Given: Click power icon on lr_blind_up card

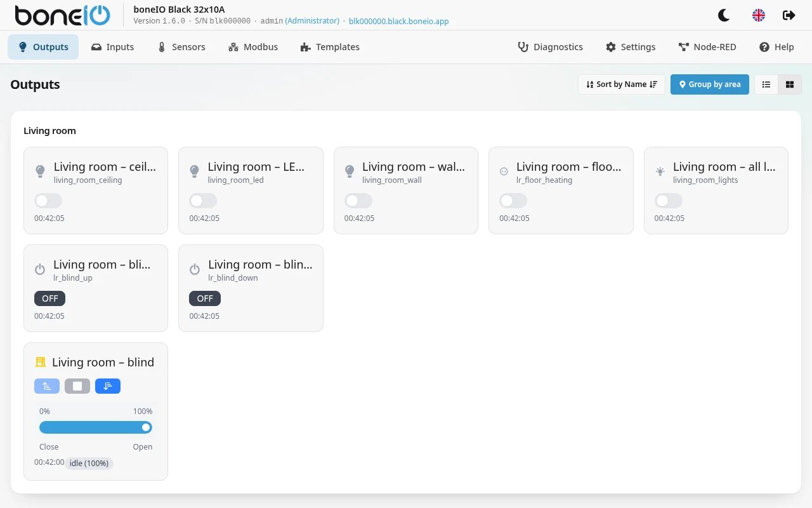Looking at the screenshot, I should coord(40,269).
